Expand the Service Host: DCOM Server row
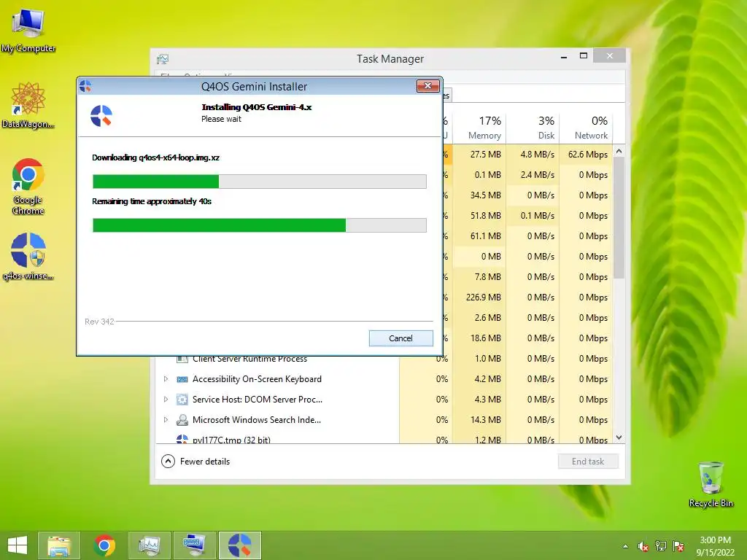 click(166, 400)
